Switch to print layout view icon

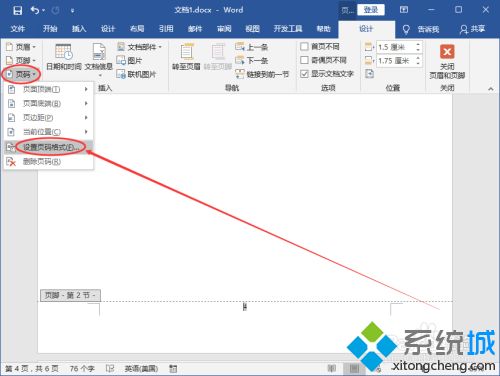click(x=354, y=368)
